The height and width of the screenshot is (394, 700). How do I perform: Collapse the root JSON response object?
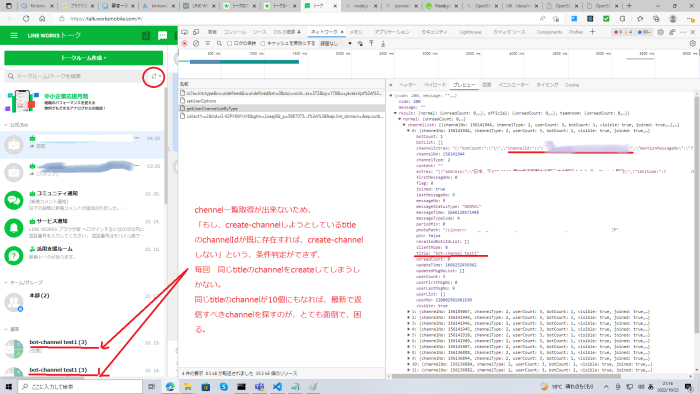[x=391, y=95]
